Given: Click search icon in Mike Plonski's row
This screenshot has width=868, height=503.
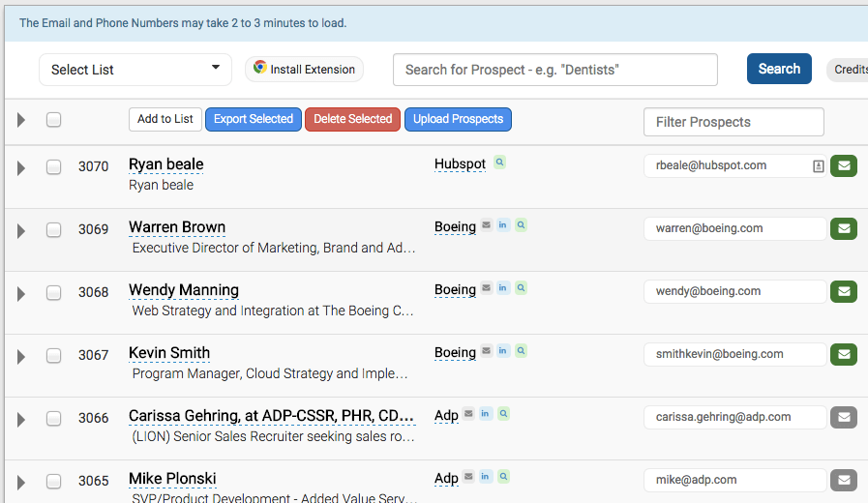Looking at the screenshot, I should [503, 477].
